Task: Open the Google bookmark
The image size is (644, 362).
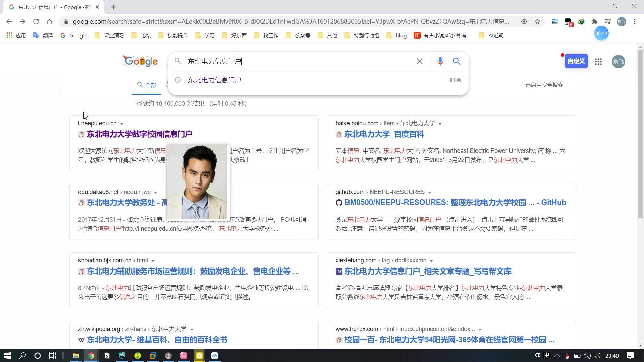Action: 74,35
